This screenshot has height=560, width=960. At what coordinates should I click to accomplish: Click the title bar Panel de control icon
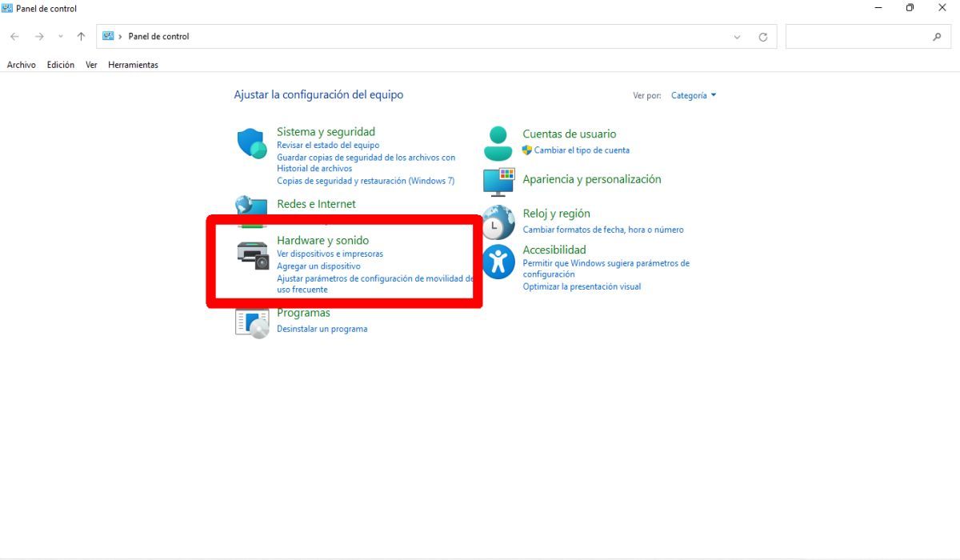(x=7, y=8)
